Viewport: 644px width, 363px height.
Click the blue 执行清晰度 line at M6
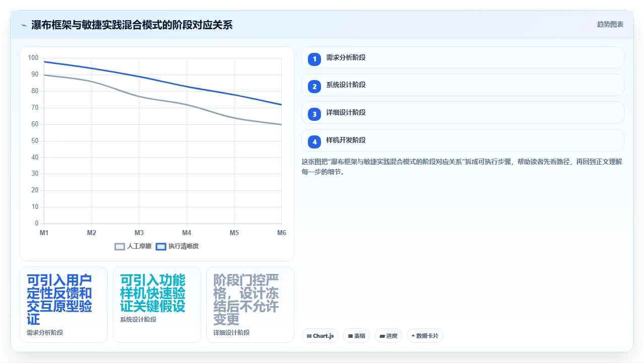point(281,105)
